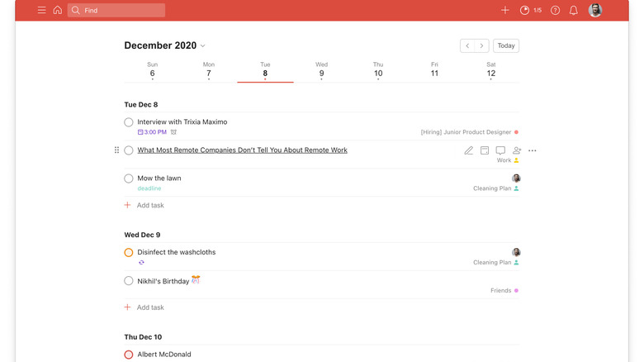The image size is (644, 362).
Task: Click assignee avatar on Disinfect the washcloths
Action: tap(516, 252)
